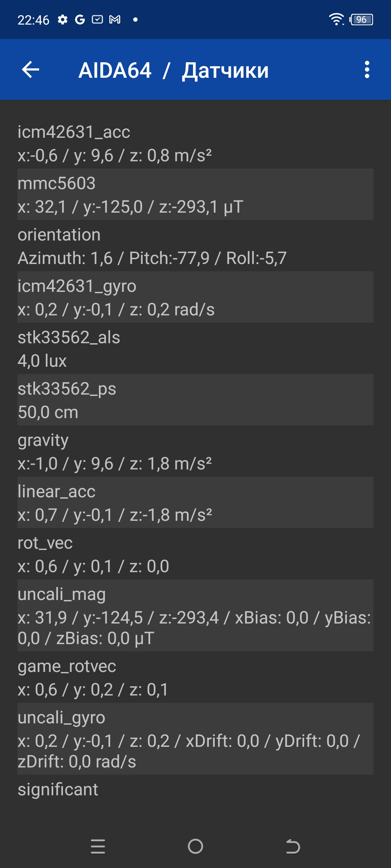Image resolution: width=391 pixels, height=868 pixels.
Task: Open the three-dot overflow menu
Action: click(367, 70)
